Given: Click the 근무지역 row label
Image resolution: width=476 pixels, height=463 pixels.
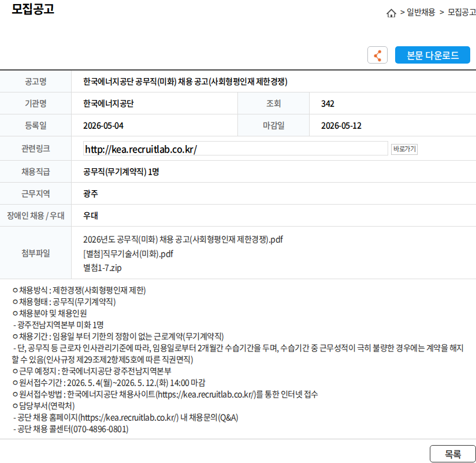Looking at the screenshot, I should click(x=35, y=194).
